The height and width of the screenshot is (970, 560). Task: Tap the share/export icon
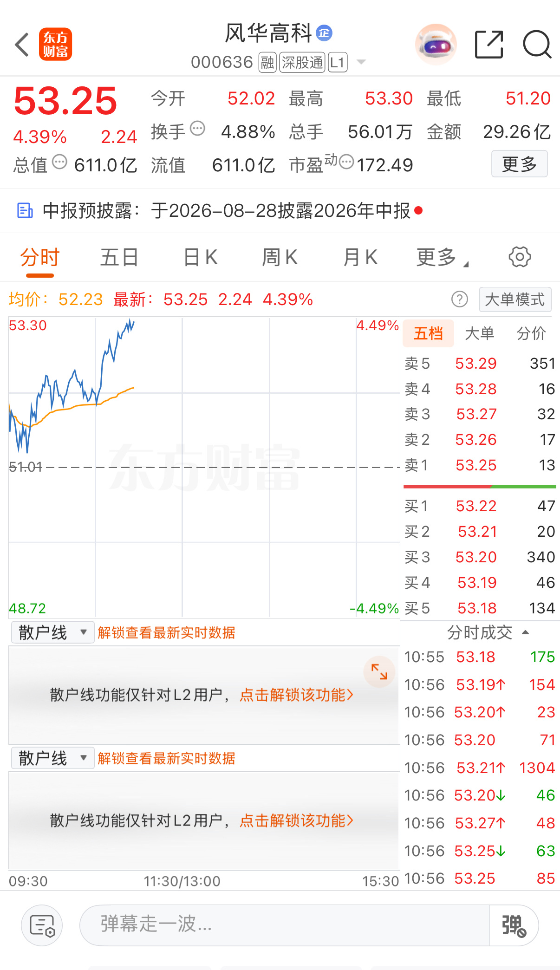[x=489, y=45]
